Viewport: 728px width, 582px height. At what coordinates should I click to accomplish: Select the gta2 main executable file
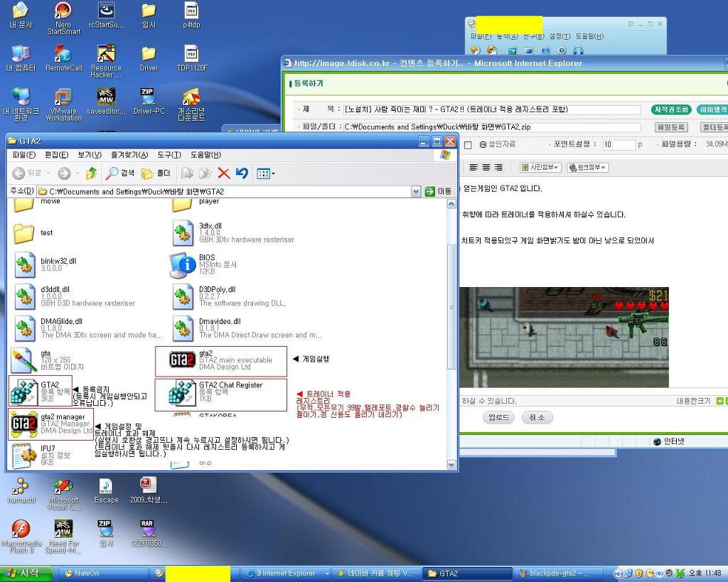coord(220,360)
